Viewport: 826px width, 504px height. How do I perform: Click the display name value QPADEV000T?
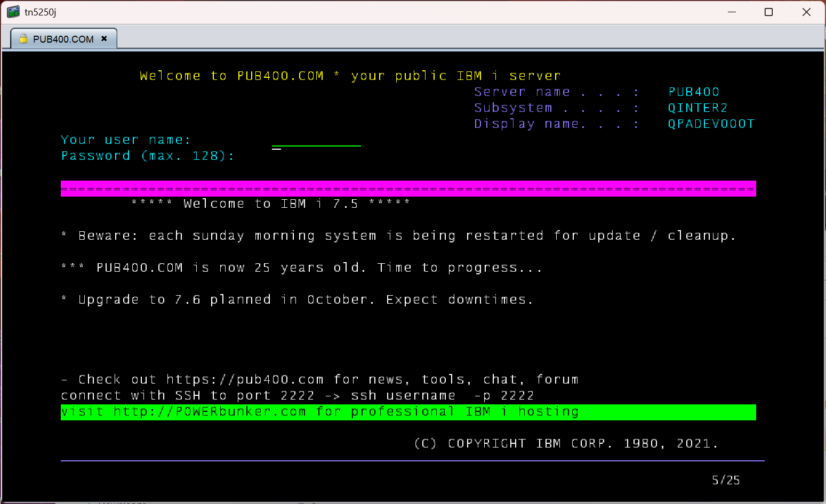(x=711, y=124)
